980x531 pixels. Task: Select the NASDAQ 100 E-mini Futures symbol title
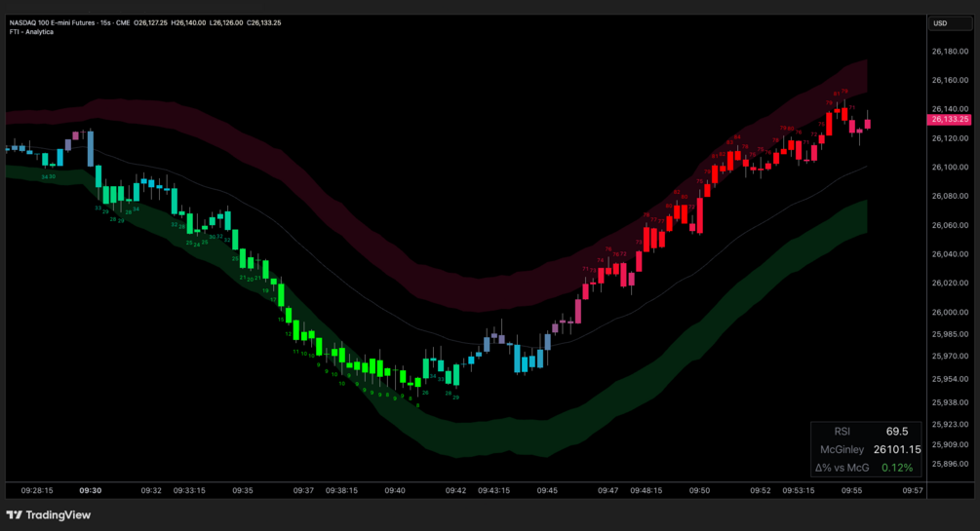(52, 22)
